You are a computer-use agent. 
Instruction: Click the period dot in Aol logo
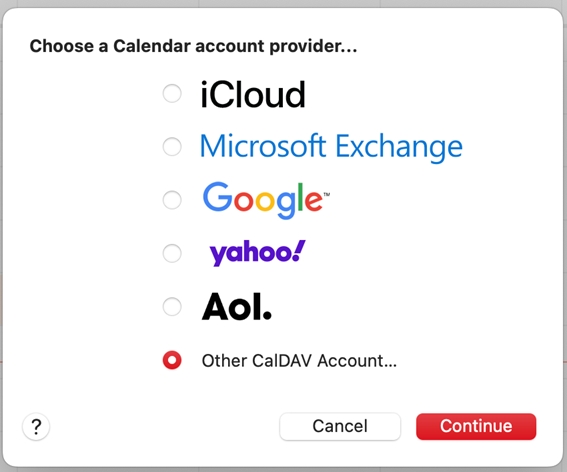tap(267, 315)
